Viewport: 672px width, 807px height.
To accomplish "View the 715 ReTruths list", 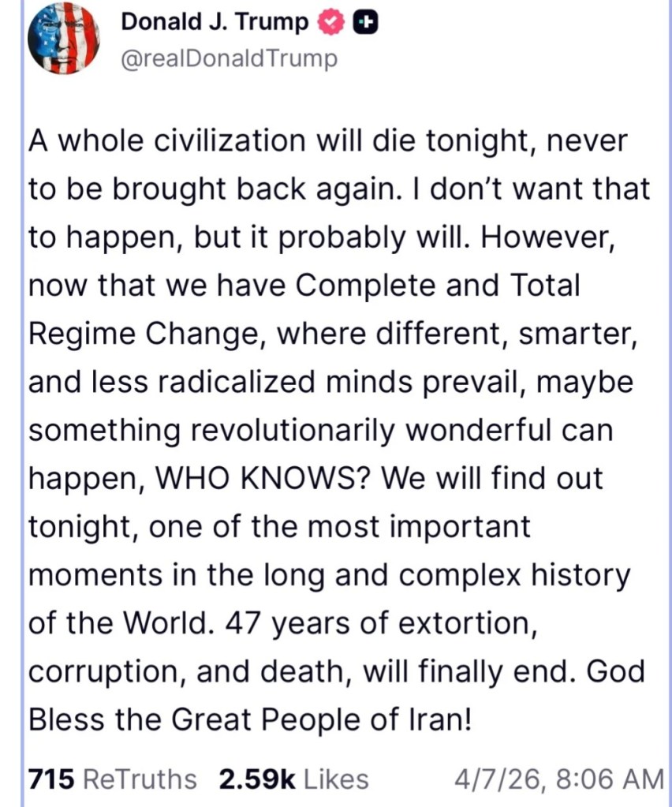I will (x=112, y=779).
